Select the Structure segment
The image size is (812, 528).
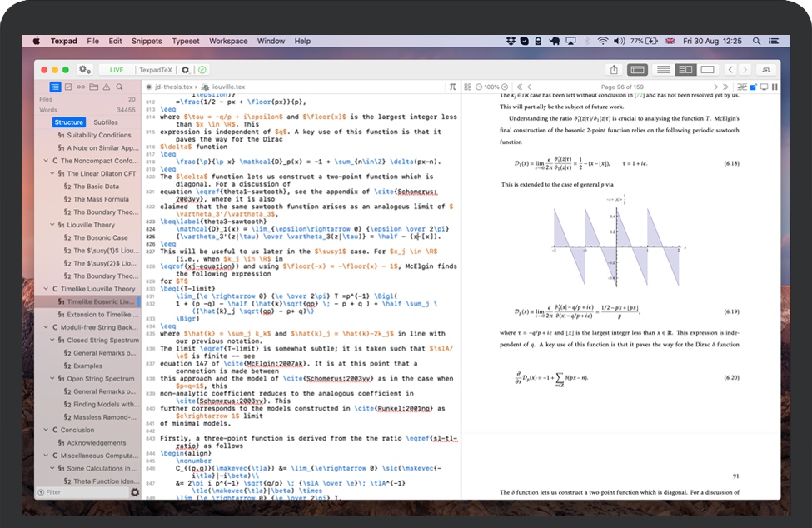point(68,122)
